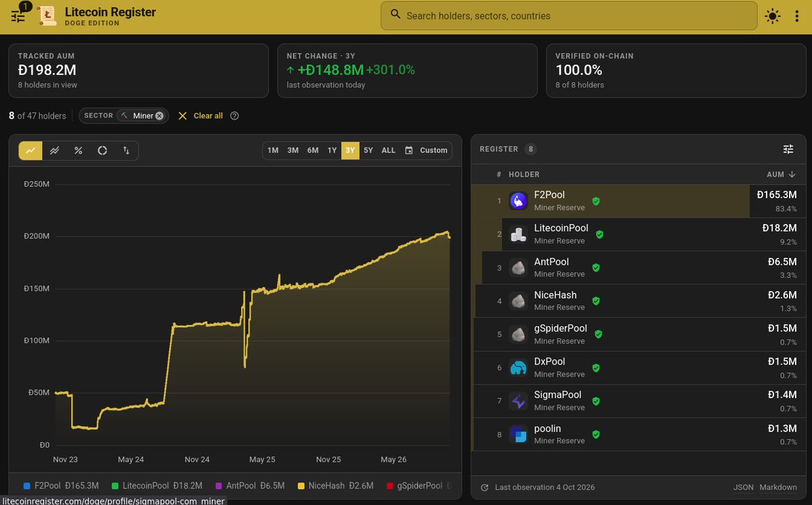This screenshot has height=505, width=812.
Task: Switch chart to donut breakdown view
Action: 102,150
